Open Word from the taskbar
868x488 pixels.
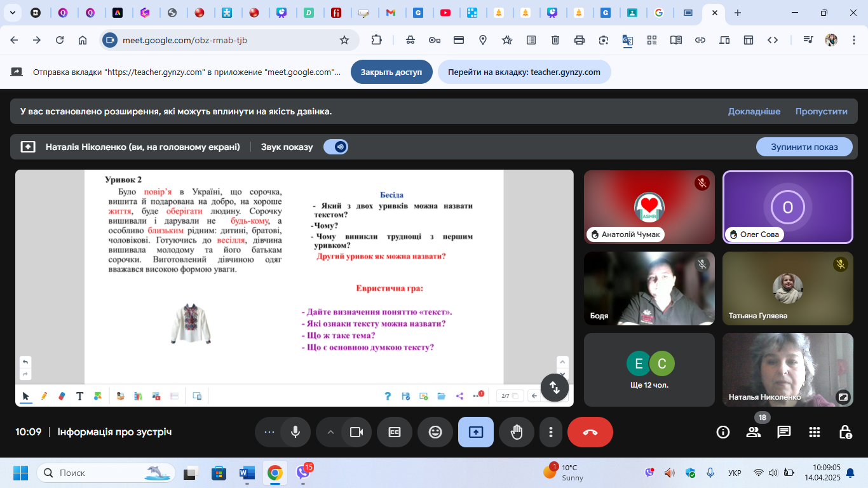point(247,473)
